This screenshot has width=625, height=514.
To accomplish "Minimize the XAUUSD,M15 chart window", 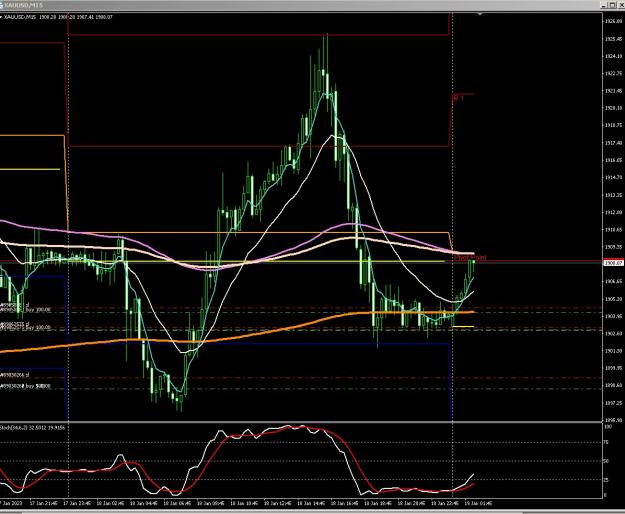I will click(605, 5).
